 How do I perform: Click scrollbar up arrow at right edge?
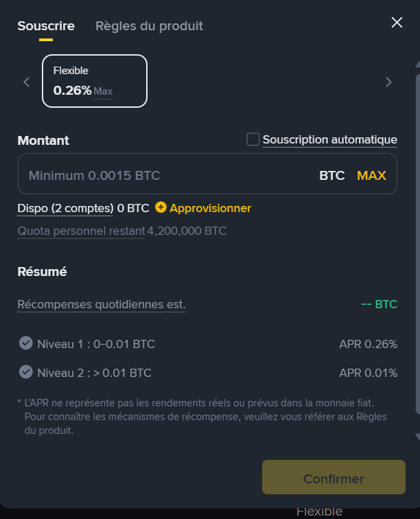pos(417,64)
